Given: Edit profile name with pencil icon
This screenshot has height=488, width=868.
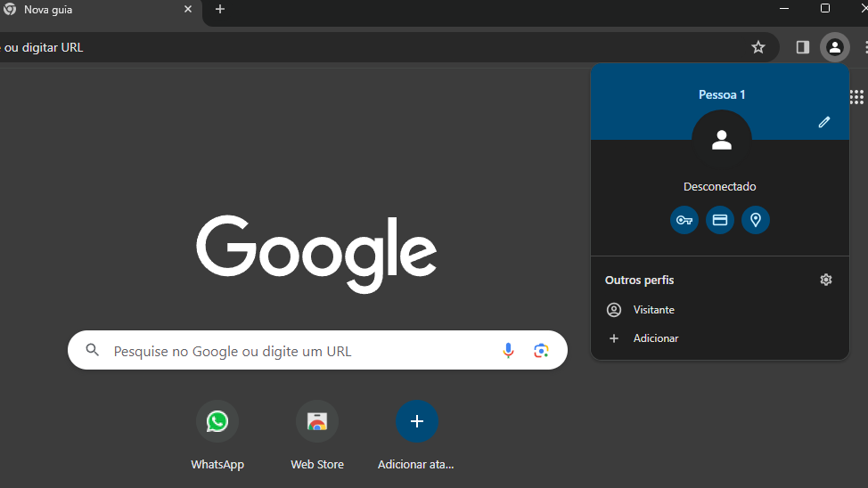Looking at the screenshot, I should 824,122.
